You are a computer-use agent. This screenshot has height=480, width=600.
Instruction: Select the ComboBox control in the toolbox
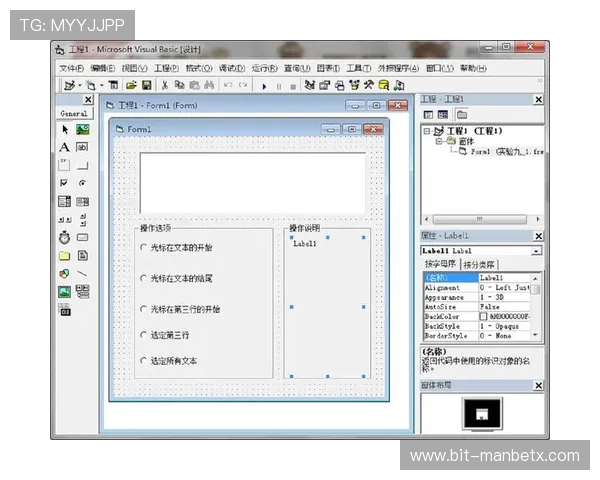[x=64, y=201]
